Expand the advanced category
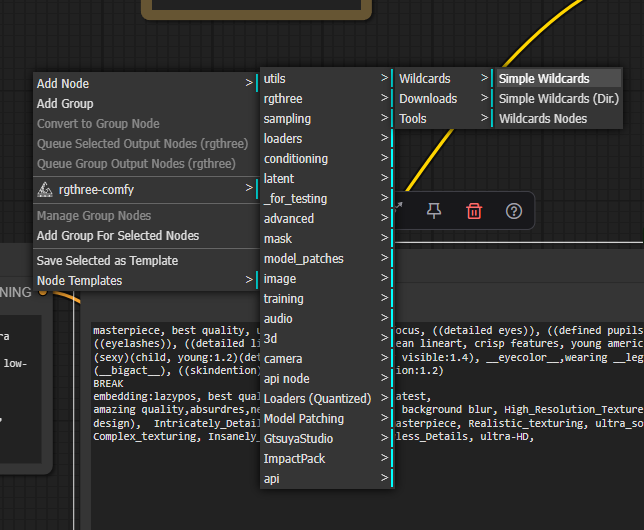The height and width of the screenshot is (530, 644). point(327,219)
